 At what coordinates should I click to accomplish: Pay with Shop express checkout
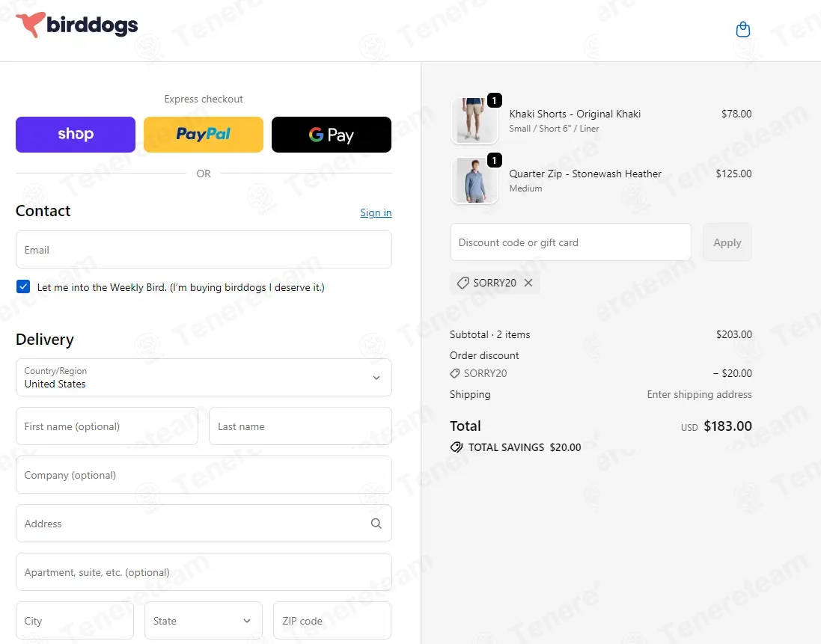click(76, 135)
